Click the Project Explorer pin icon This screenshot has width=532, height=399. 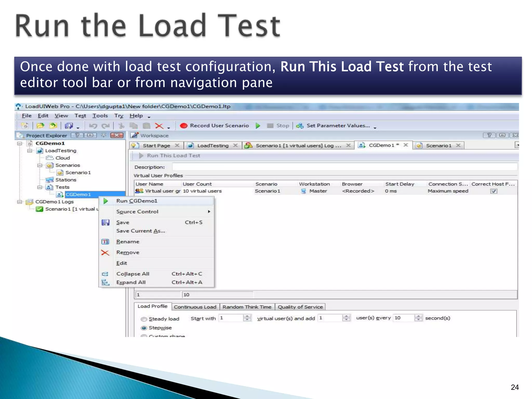[103, 135]
